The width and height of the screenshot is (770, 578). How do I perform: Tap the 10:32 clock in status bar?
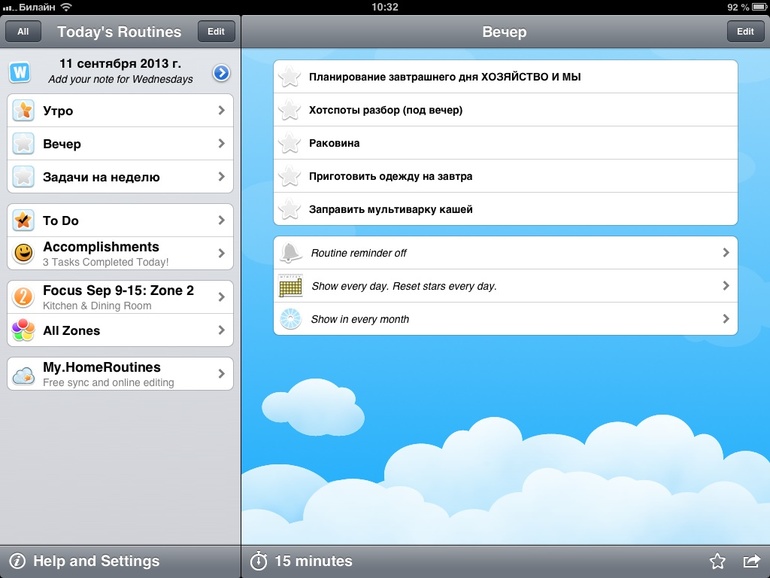pyautogui.click(x=385, y=7)
